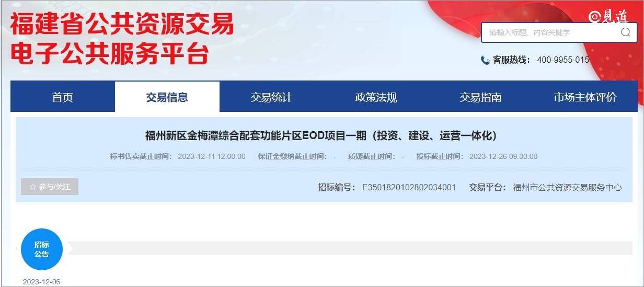Click 福州市公共资源交易服务中心 platform name
The height and width of the screenshot is (287, 644).
pyautogui.click(x=567, y=187)
